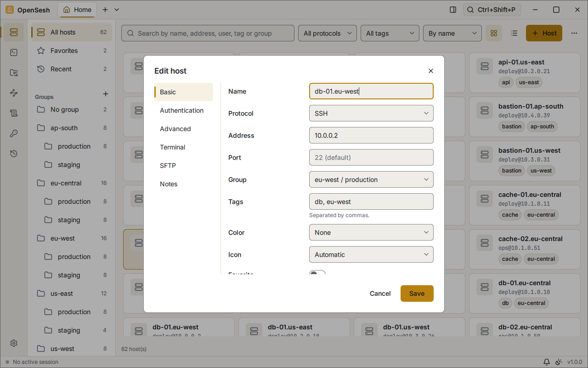Open the hosts view in left rail
Image resolution: width=588 pixels, height=368 pixels.
coord(14,32)
